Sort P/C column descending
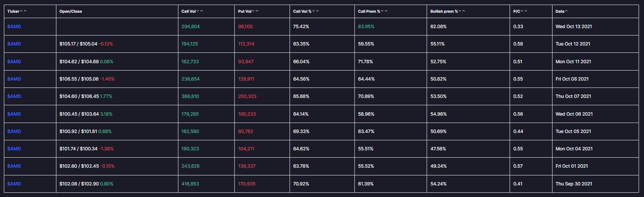Screen dimensions: 644x197 522,11
